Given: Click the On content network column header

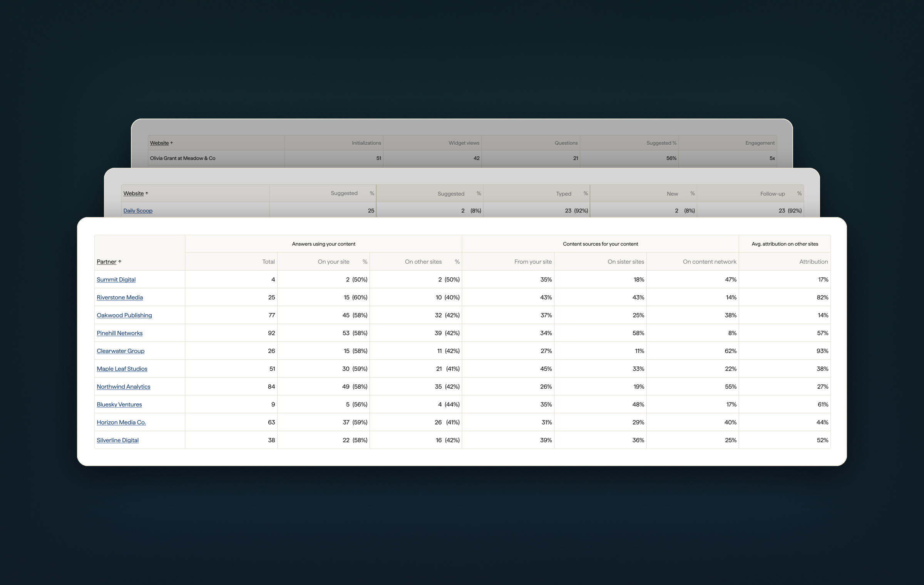Looking at the screenshot, I should pyautogui.click(x=710, y=262).
